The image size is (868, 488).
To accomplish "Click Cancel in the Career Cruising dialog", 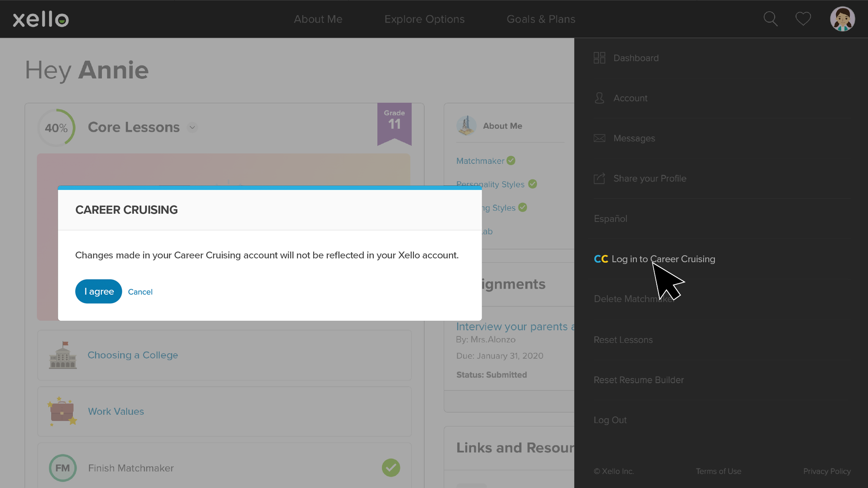I will pos(140,292).
